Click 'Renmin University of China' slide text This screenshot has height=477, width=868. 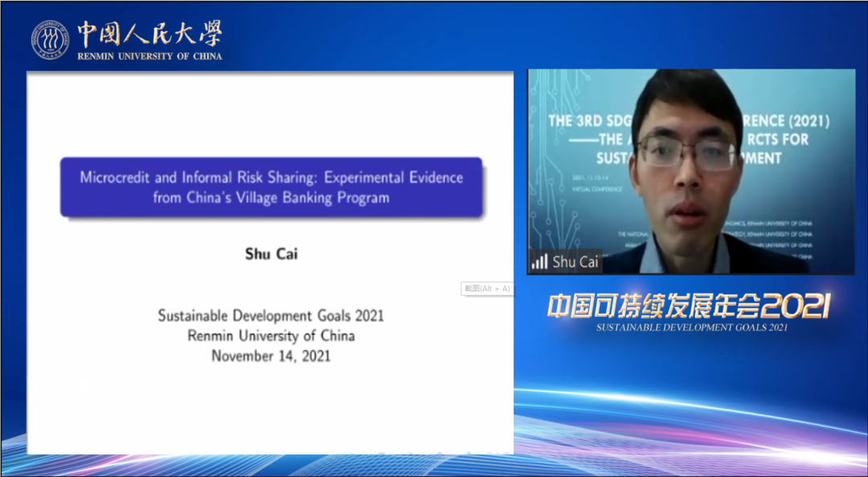click(x=271, y=335)
